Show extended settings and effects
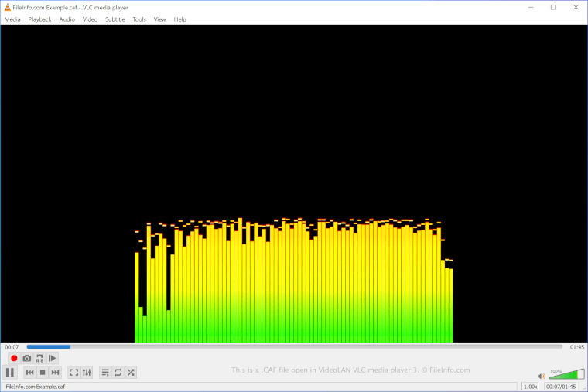The image size is (588, 392). (87, 373)
